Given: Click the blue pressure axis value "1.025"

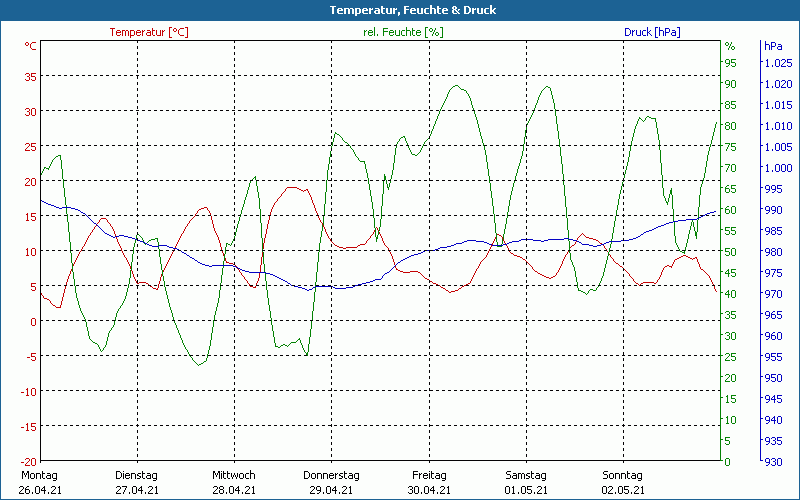Looking at the screenshot, I should (x=778, y=63).
